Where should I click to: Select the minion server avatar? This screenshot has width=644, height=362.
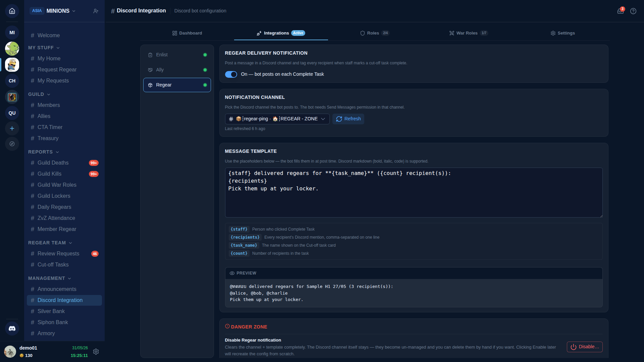12,65
